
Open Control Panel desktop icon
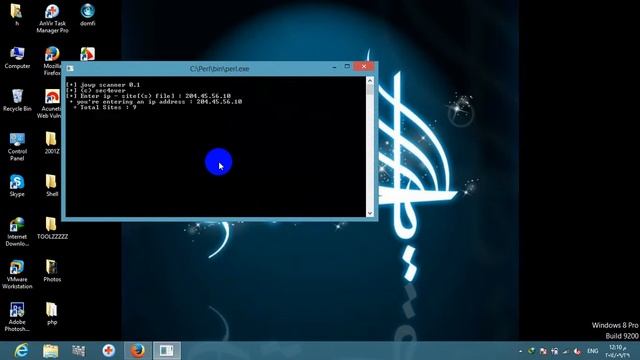click(x=17, y=147)
